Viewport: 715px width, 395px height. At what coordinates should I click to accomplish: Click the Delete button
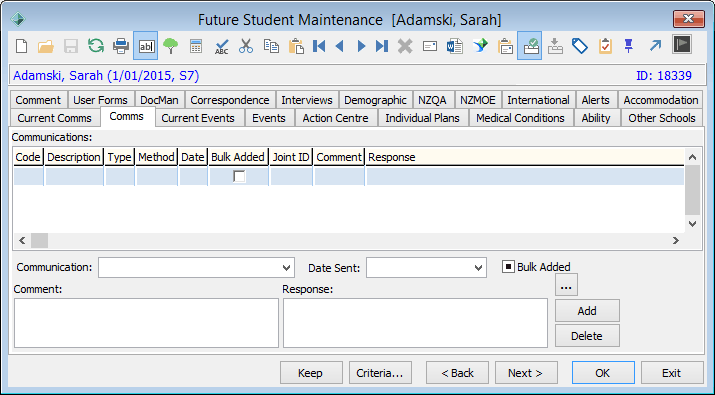[587, 336]
